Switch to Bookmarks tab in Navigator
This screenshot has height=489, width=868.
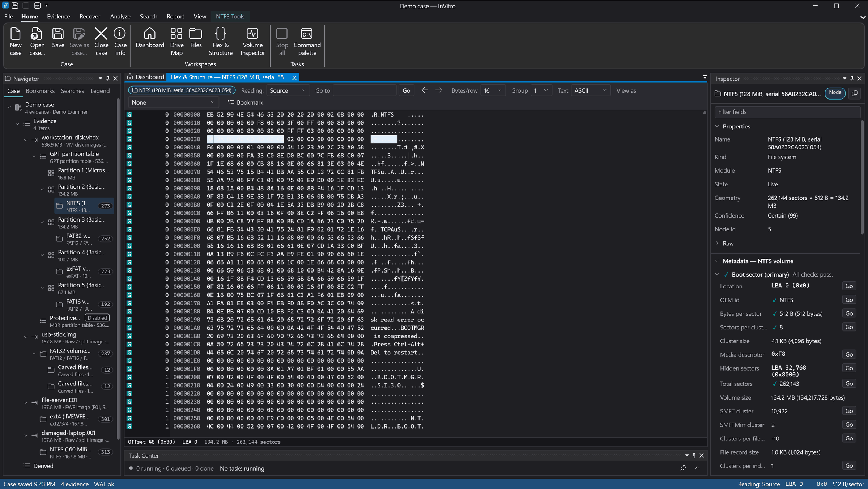point(40,91)
